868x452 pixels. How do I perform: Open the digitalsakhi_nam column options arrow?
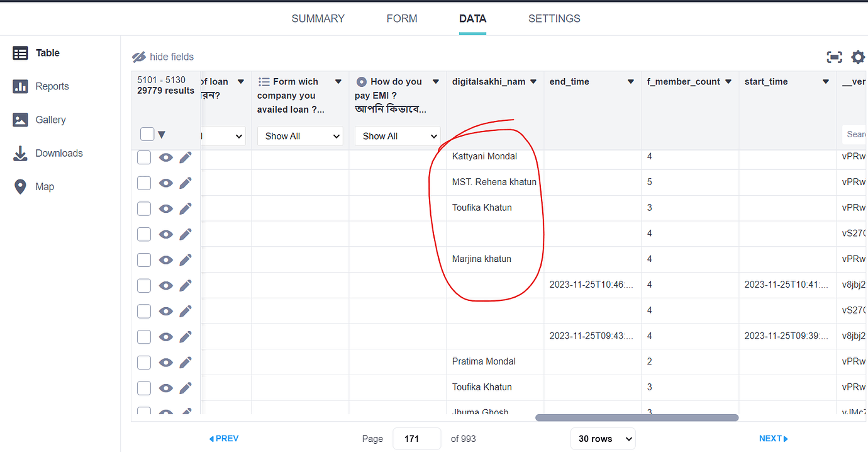click(x=533, y=81)
